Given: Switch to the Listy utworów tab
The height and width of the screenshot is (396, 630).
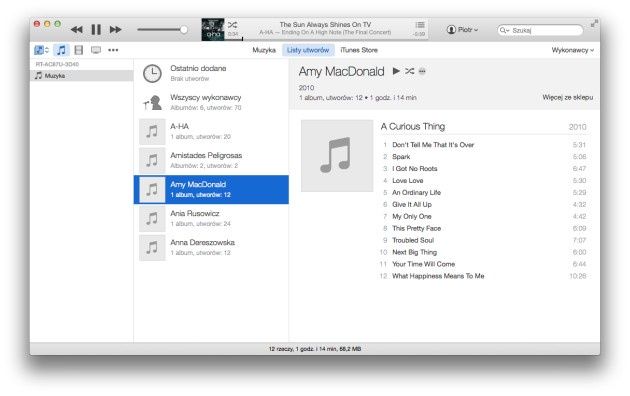Looking at the screenshot, I should [308, 50].
